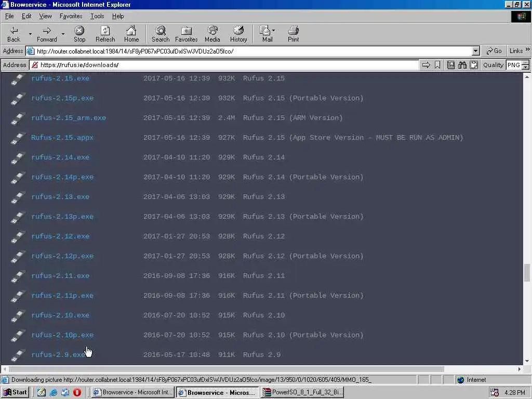Download rufus-2.15.exe link

tap(60, 78)
